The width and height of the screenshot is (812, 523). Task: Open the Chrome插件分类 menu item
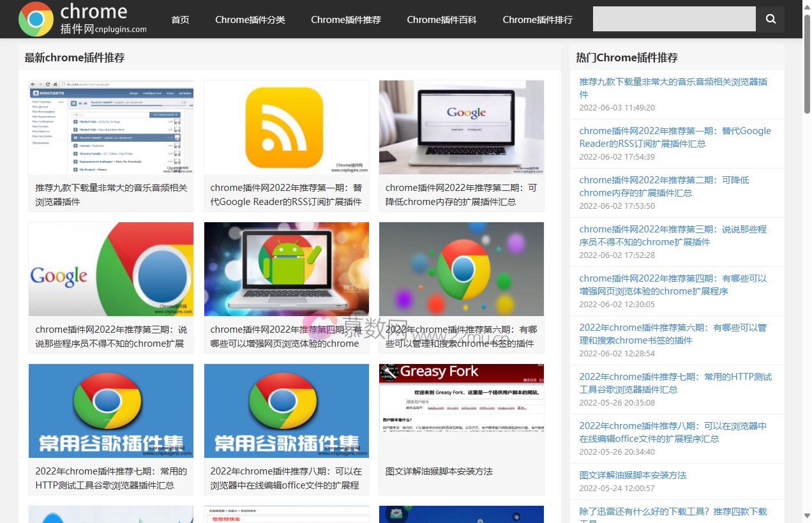(250, 20)
